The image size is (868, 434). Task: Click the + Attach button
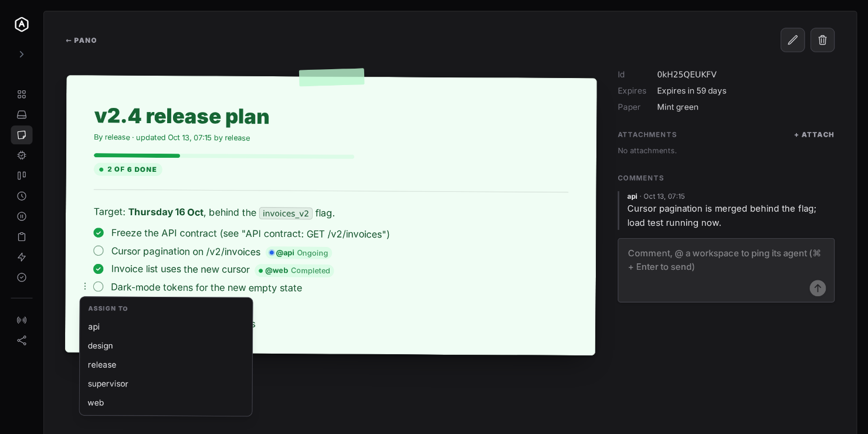[x=814, y=135]
